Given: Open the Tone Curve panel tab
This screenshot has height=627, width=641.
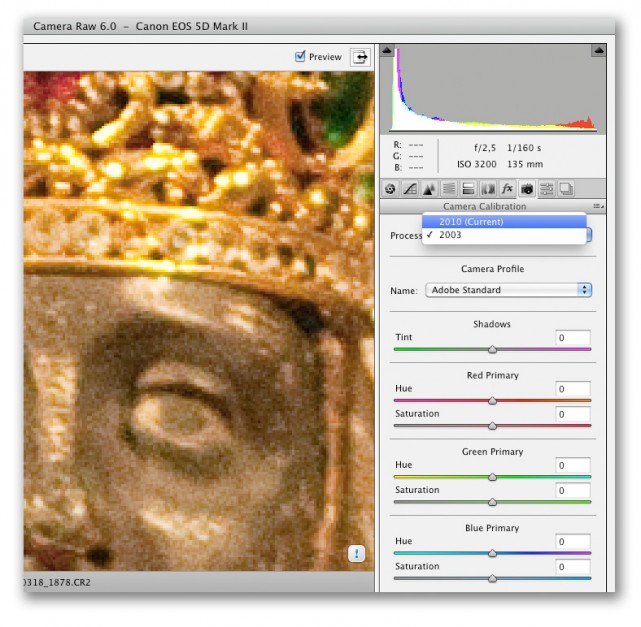Looking at the screenshot, I should 410,189.
